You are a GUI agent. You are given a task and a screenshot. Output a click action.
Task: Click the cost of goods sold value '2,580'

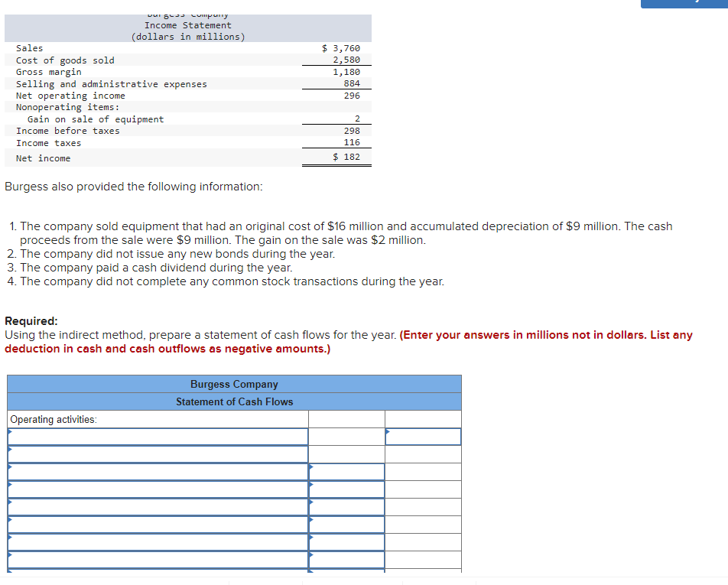tap(346, 60)
